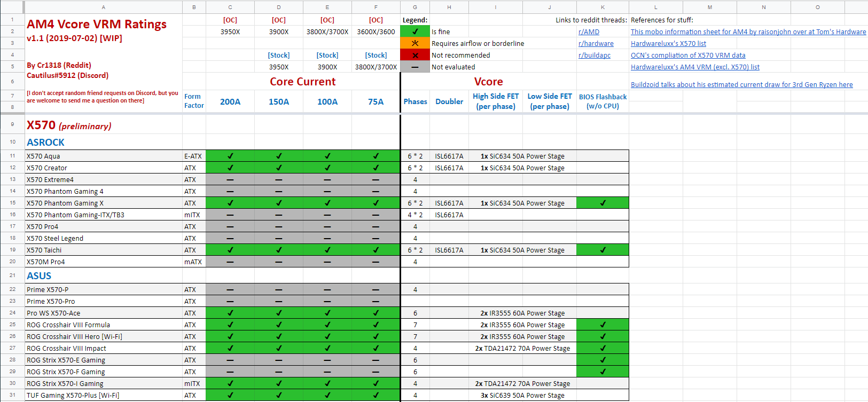Viewport: 868px width, 402px height.
Task: Select the 'ROG Crosshair VIII Impact' cell
Action: 104,348
